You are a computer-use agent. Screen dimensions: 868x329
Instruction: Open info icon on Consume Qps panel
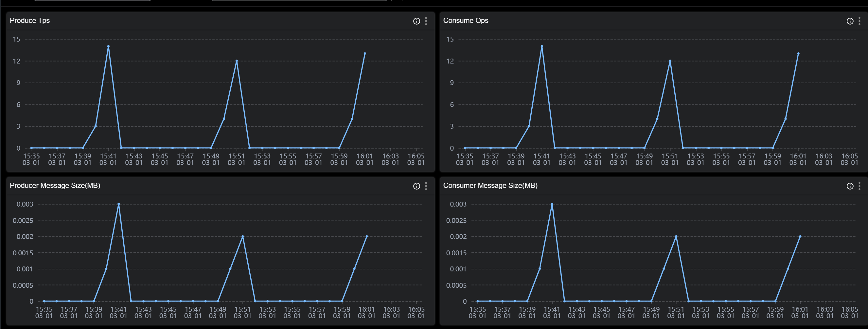pyautogui.click(x=850, y=21)
